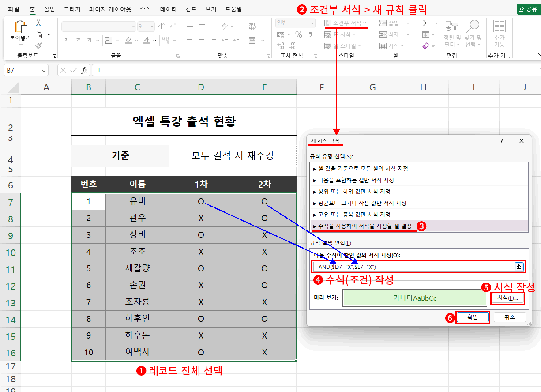The image size is (541, 392).
Task: Open the Conditional Formatting (조건부 서식) menu
Action: pos(346,23)
